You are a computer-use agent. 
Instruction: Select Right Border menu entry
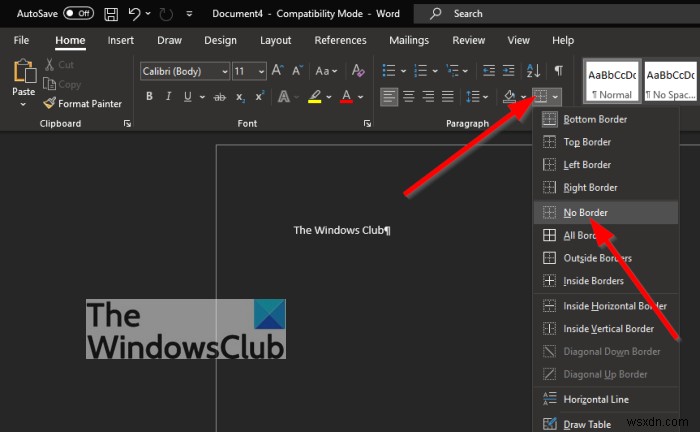[606, 187]
